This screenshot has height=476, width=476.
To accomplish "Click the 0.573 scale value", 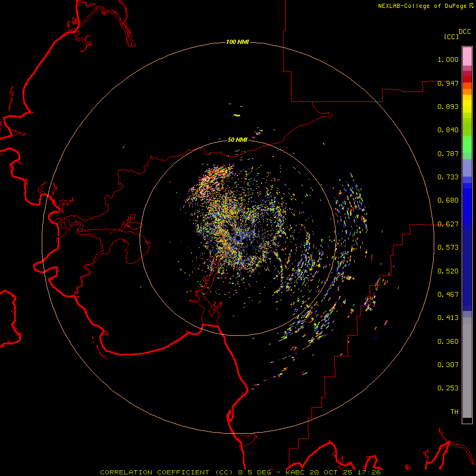I will [x=448, y=248].
